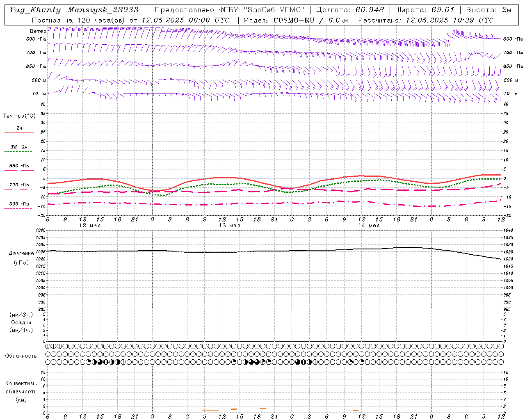
Task: Click the Высота: 2м value
Action: coord(488,9)
